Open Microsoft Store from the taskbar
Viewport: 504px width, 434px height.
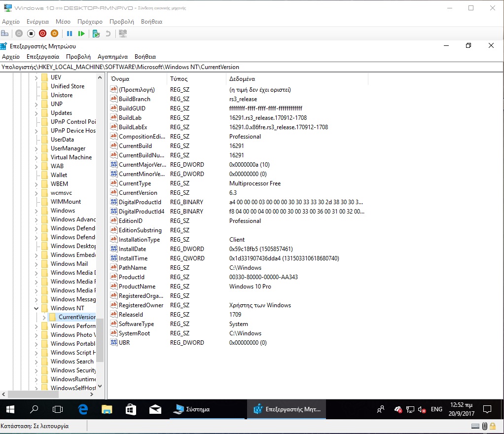[131, 409]
